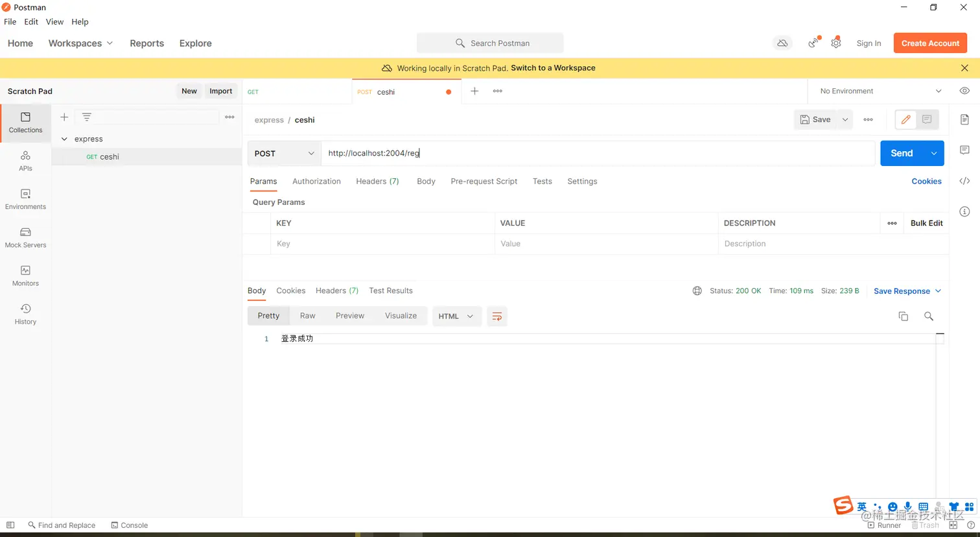The width and height of the screenshot is (980, 537).
Task: Open the request Settings tab
Action: [582, 182]
